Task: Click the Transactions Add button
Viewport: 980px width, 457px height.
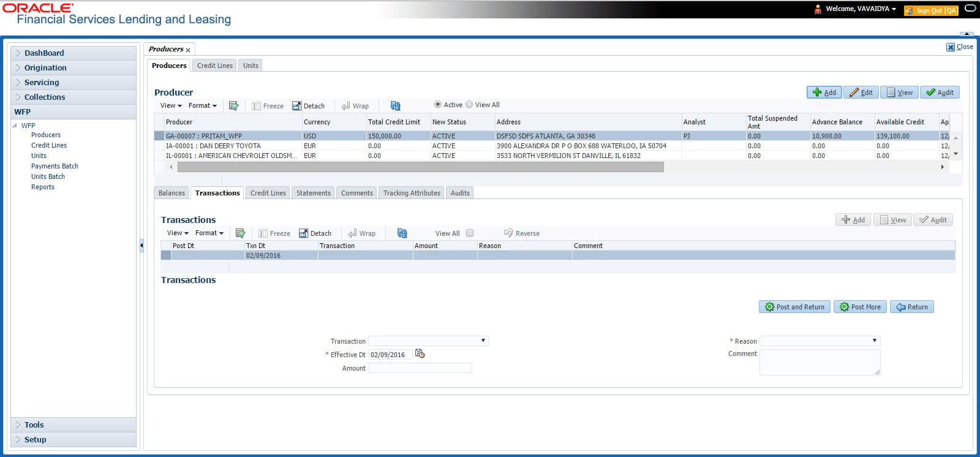Action: [853, 220]
